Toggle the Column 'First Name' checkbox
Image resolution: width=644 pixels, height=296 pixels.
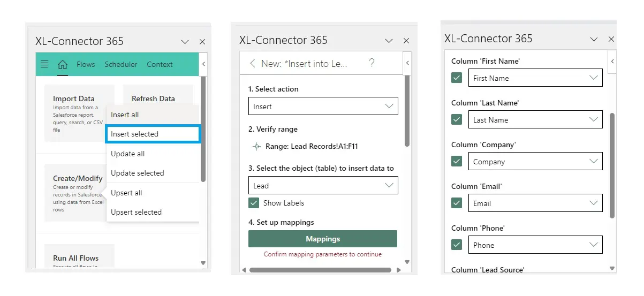(457, 78)
